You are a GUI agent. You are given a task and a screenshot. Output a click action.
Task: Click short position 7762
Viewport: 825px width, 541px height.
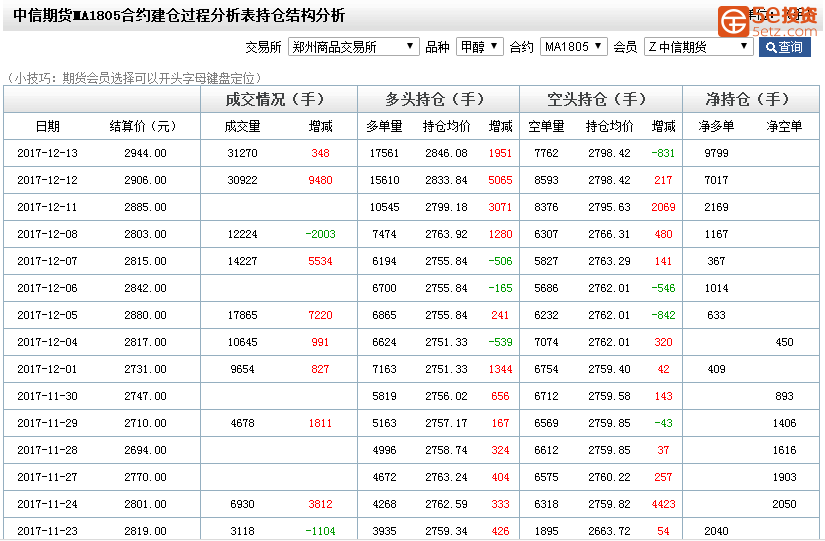pos(546,153)
